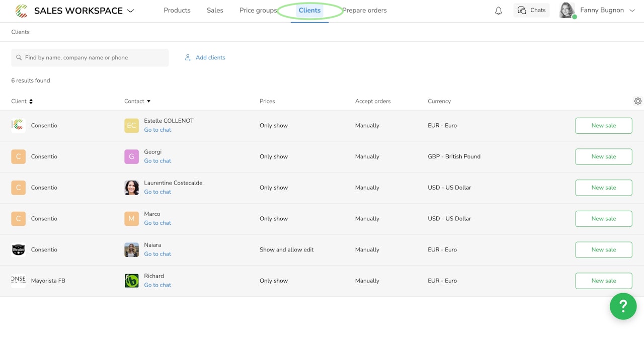Start New sale for Laurentine Costecalde
644x349 pixels.
(x=604, y=188)
